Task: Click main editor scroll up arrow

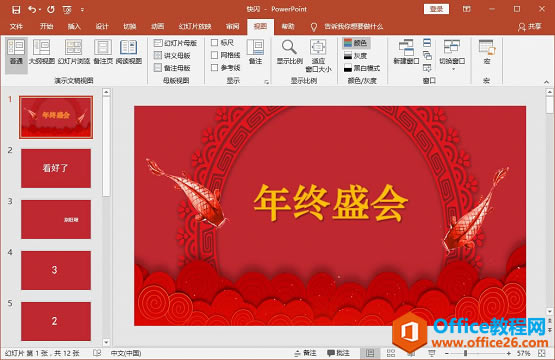Action: pos(550,92)
